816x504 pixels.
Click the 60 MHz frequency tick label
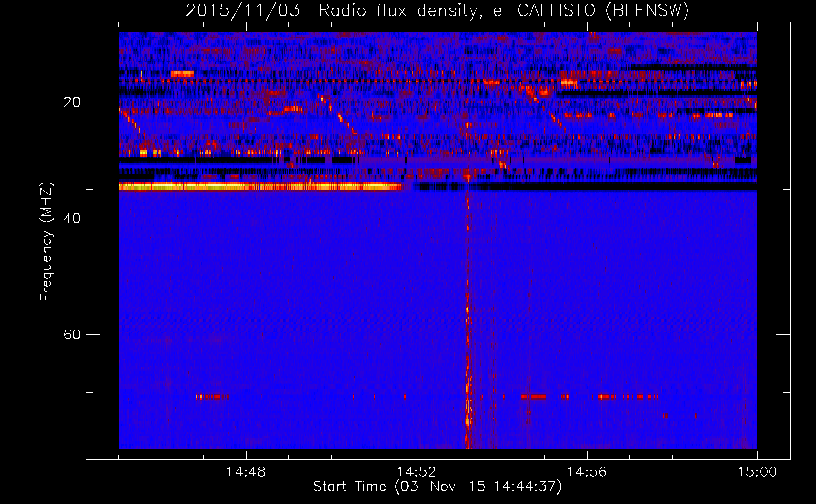point(72,334)
